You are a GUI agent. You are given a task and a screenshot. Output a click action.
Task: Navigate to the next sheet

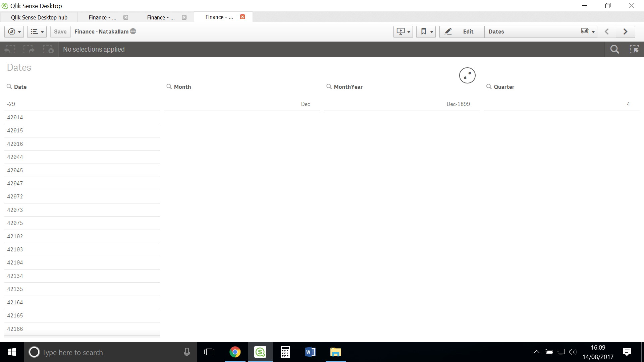coord(625,32)
